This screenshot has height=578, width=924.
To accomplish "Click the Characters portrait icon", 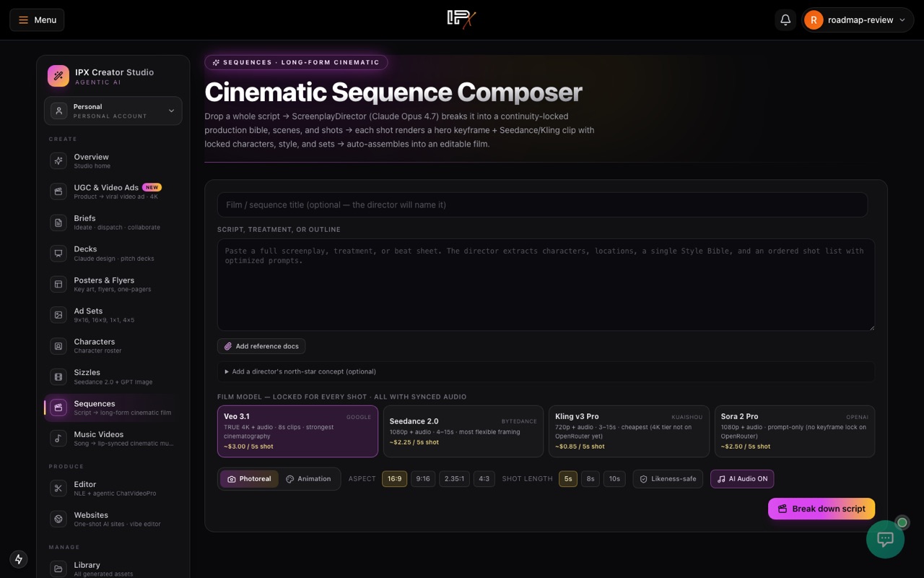I will coord(58,346).
